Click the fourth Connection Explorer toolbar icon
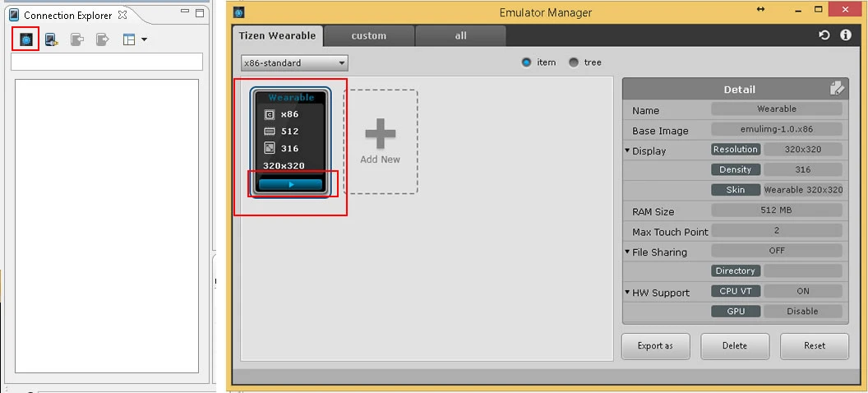The width and height of the screenshot is (868, 393). 103,39
